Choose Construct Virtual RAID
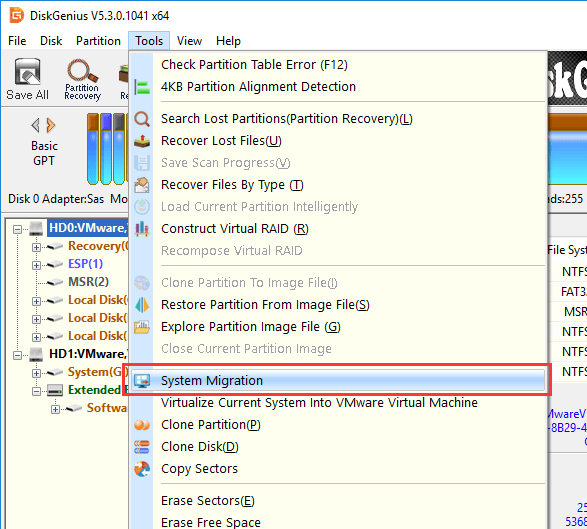 click(338, 229)
